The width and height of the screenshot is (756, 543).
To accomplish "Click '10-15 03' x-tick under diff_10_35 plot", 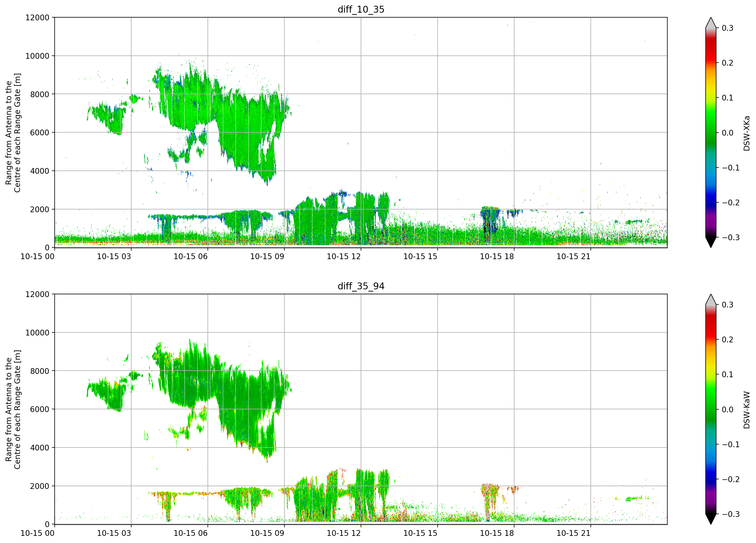I will point(114,256).
